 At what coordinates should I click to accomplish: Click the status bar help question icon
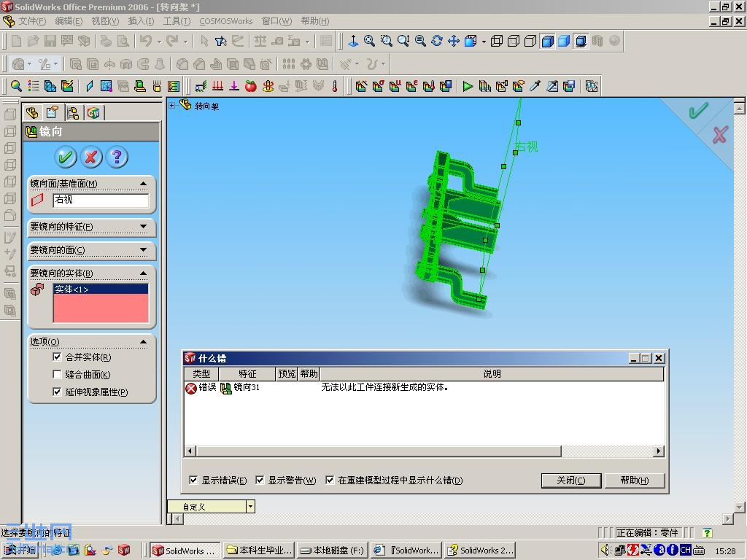(707, 533)
